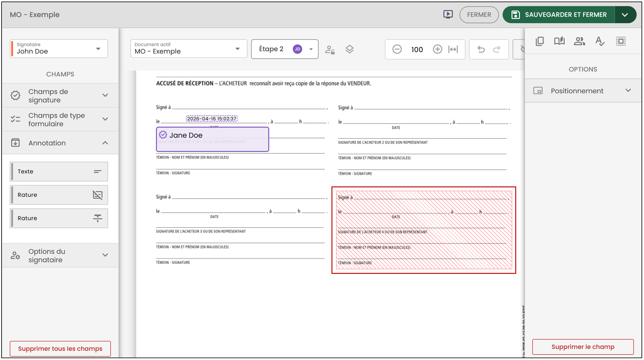This screenshot has height=360, width=644.
Task: Click the fit-to-width icon
Action: click(x=453, y=49)
